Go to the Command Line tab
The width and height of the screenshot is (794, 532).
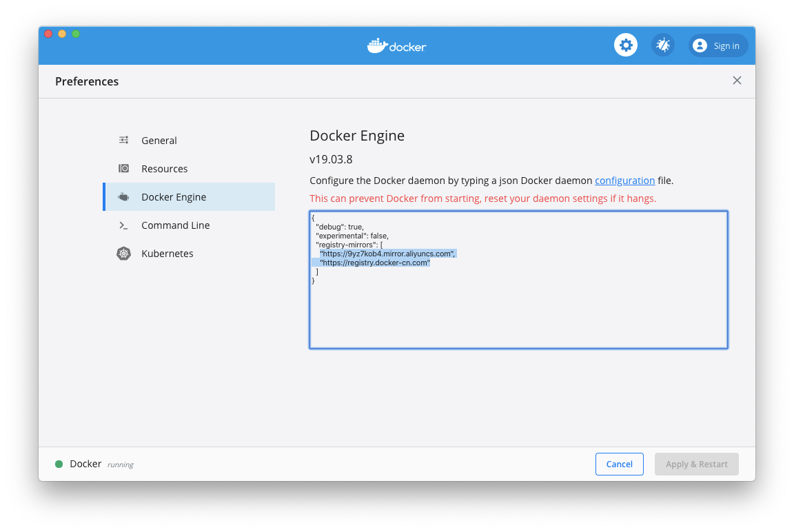click(x=189, y=225)
